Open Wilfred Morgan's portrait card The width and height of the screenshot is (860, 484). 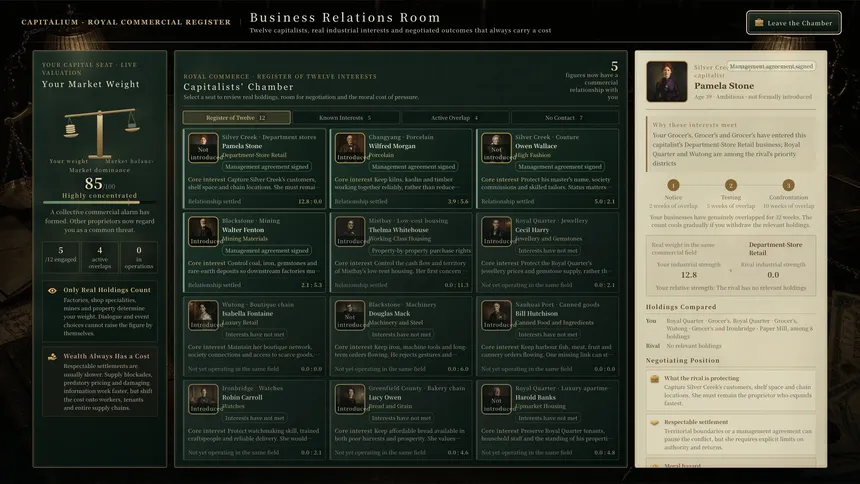(350, 148)
